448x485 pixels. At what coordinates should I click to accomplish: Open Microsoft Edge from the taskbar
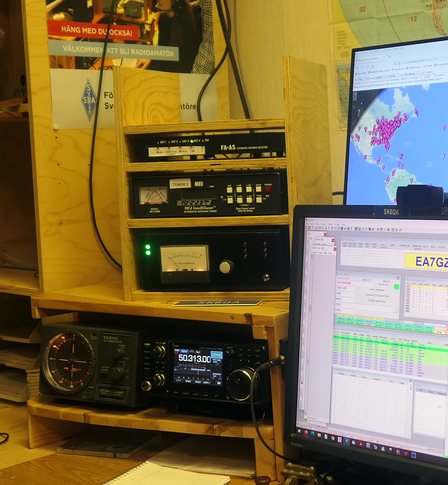[313, 433]
